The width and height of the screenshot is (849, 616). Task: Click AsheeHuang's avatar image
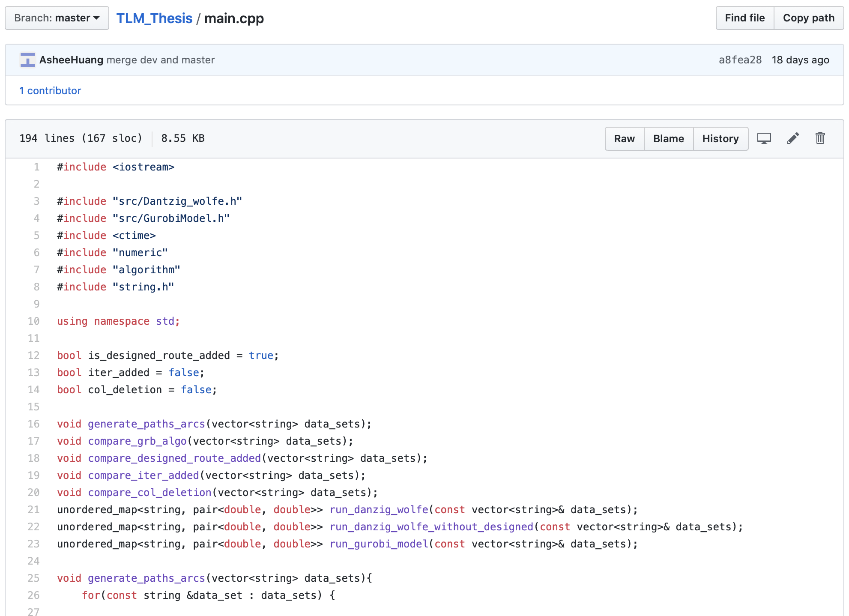(28, 60)
